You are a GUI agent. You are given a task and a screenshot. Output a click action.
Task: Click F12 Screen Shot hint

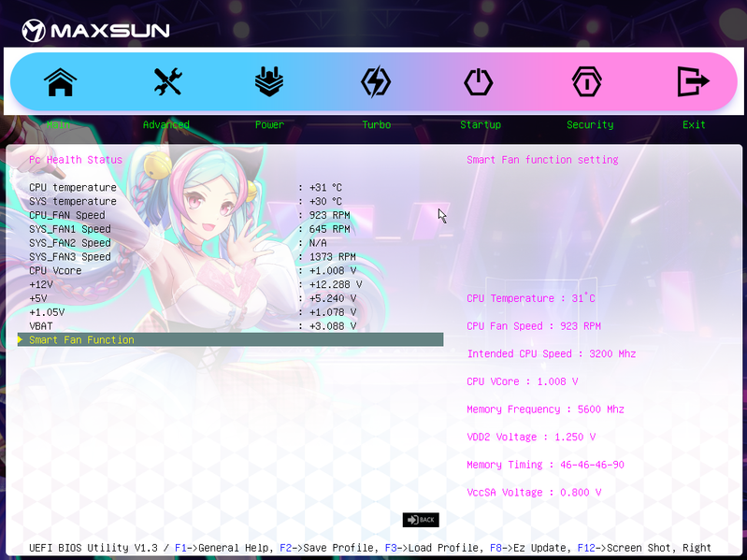click(x=627, y=548)
